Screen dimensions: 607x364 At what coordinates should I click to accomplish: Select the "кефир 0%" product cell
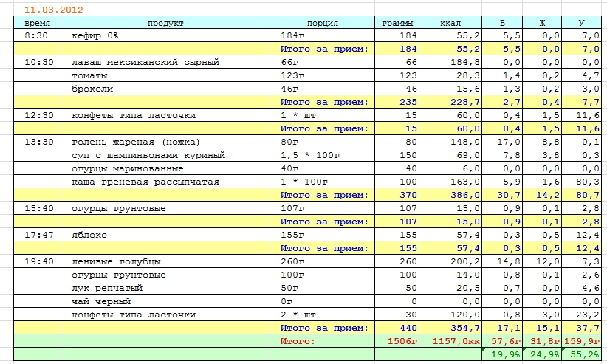pyautogui.click(x=165, y=35)
